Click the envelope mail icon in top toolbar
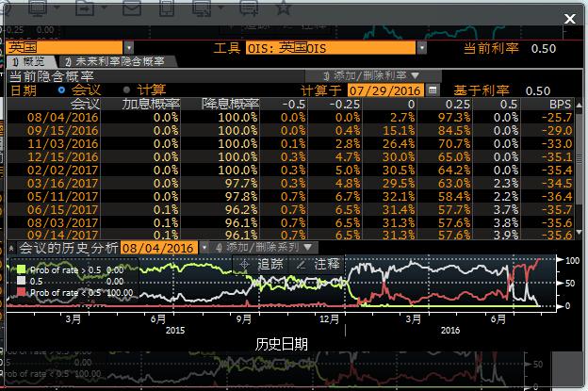 click(130, 8)
